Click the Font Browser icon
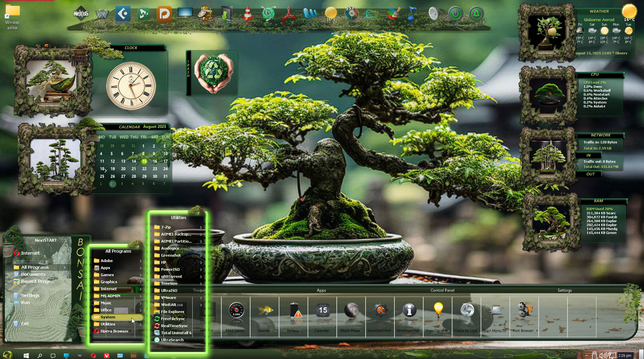 tap(524, 311)
